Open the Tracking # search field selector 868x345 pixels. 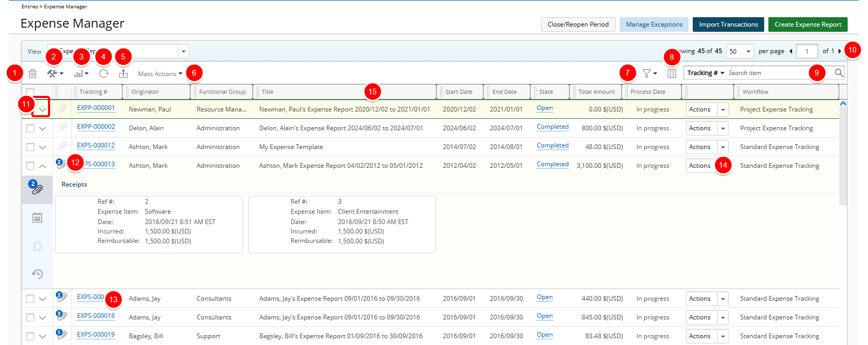click(x=706, y=73)
